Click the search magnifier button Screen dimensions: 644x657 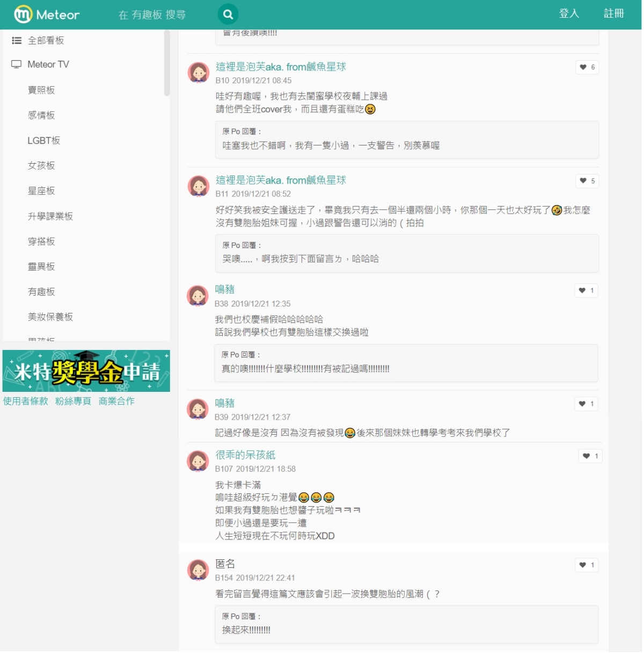228,14
